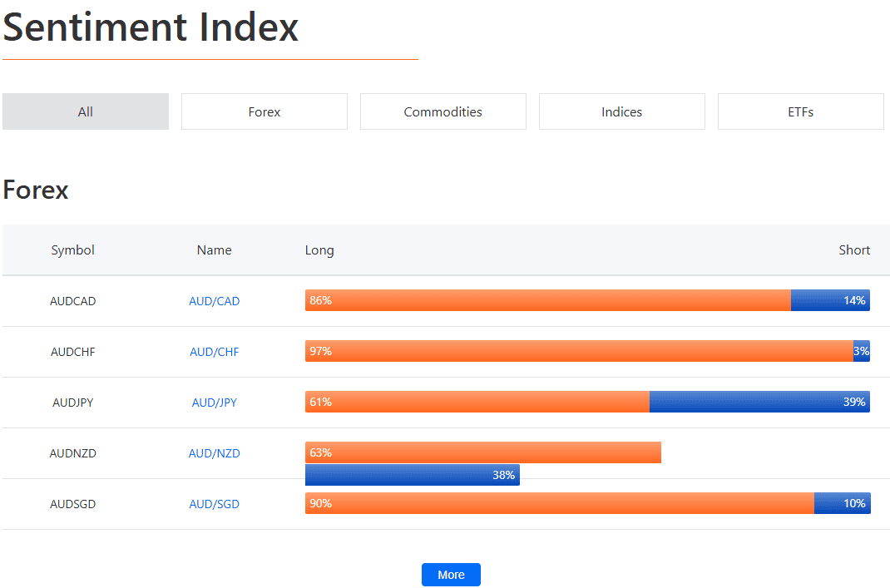Click the Short column header
This screenshot has height=588, width=890.
click(x=854, y=250)
